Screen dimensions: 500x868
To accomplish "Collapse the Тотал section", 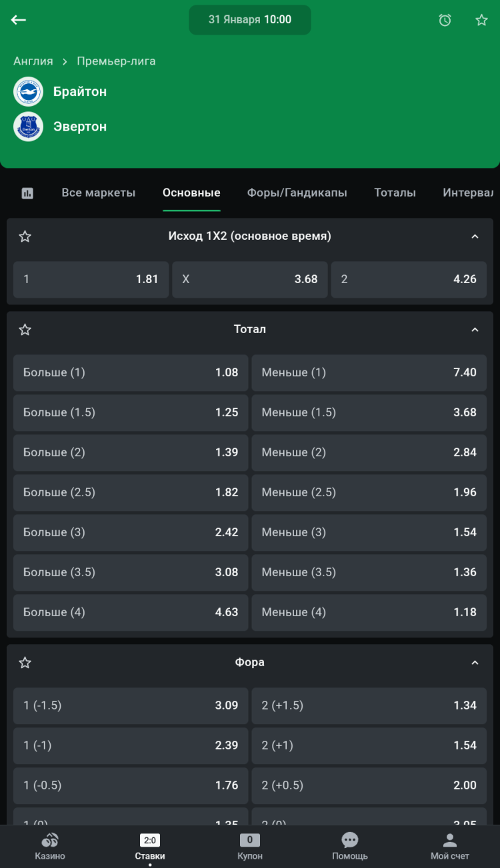I will [475, 330].
